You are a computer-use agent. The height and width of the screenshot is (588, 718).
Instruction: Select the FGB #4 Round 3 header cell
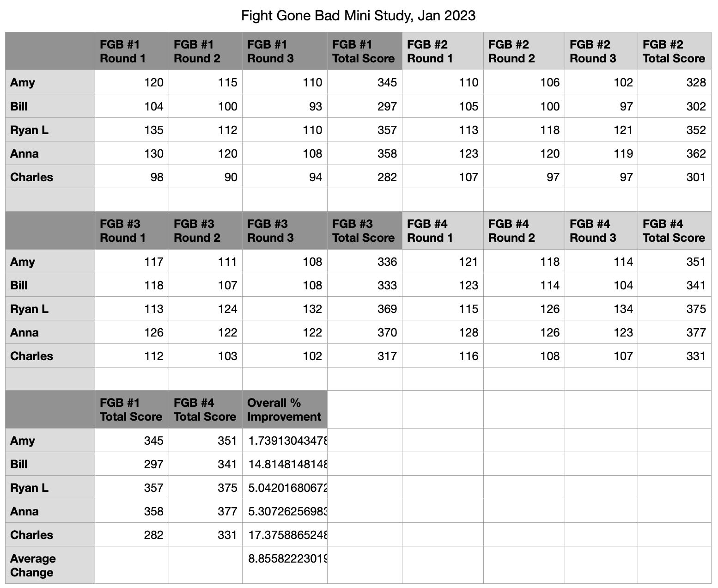pos(601,231)
